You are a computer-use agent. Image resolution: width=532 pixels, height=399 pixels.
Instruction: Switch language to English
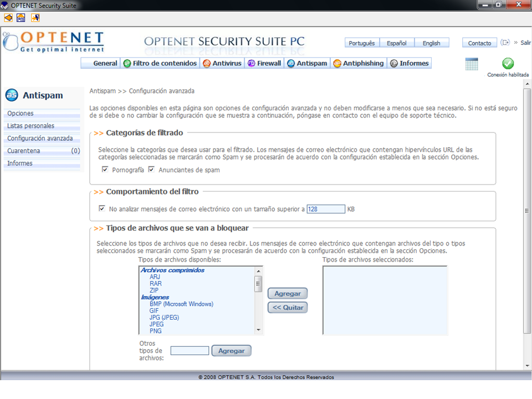[x=431, y=43]
